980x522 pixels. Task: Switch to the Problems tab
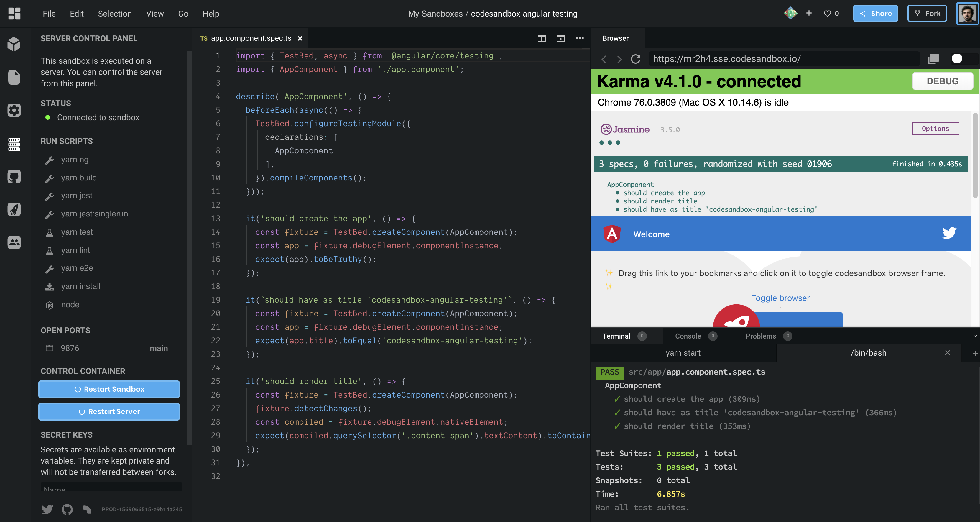point(769,336)
